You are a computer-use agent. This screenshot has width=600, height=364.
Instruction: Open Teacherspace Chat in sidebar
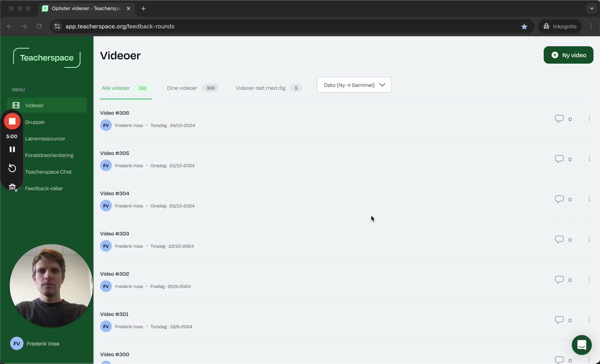(x=48, y=172)
